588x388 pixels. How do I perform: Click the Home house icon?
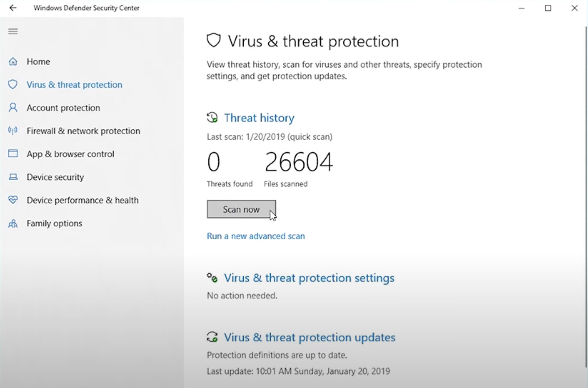click(13, 62)
